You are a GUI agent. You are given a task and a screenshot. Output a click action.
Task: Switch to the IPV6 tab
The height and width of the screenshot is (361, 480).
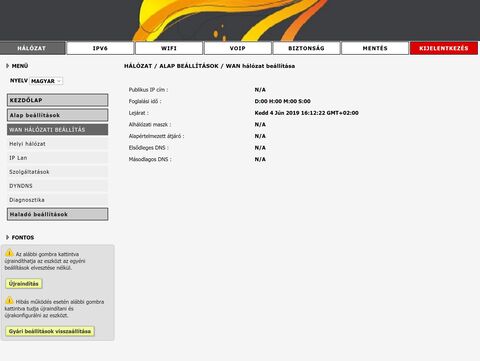pos(100,48)
